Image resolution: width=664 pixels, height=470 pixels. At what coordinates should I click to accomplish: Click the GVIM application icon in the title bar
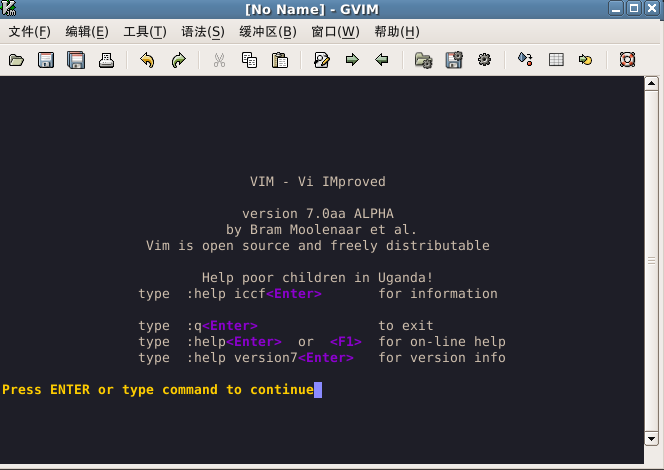[8, 8]
